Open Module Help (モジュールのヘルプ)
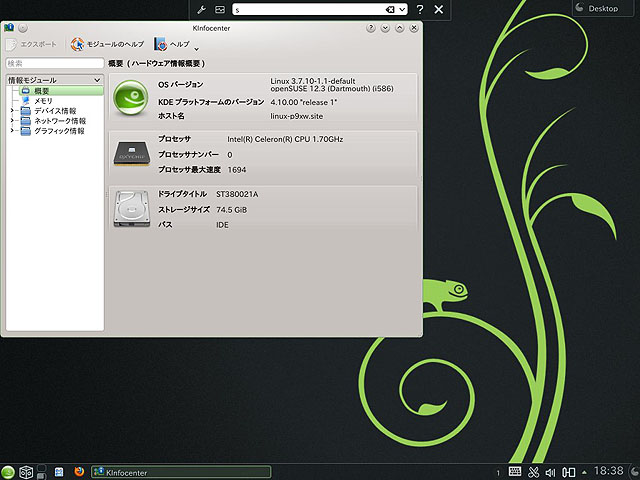Viewport: 640px width, 480px height. click(107, 44)
